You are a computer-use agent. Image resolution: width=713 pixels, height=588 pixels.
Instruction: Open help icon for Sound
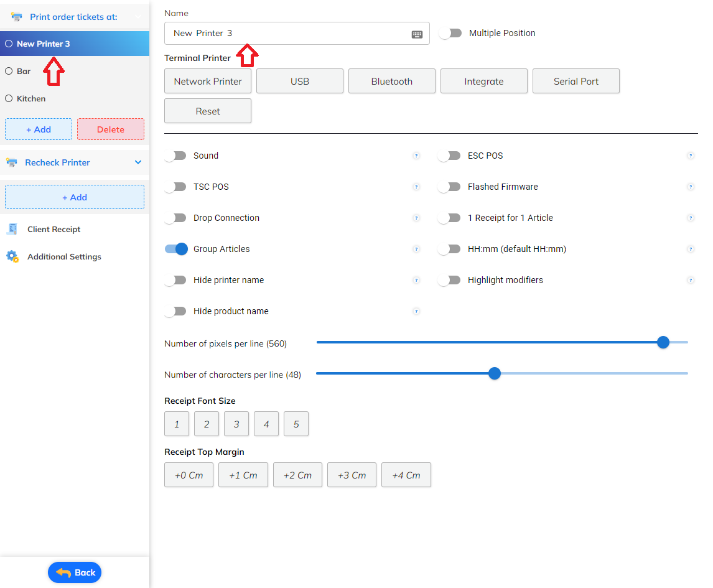point(416,156)
